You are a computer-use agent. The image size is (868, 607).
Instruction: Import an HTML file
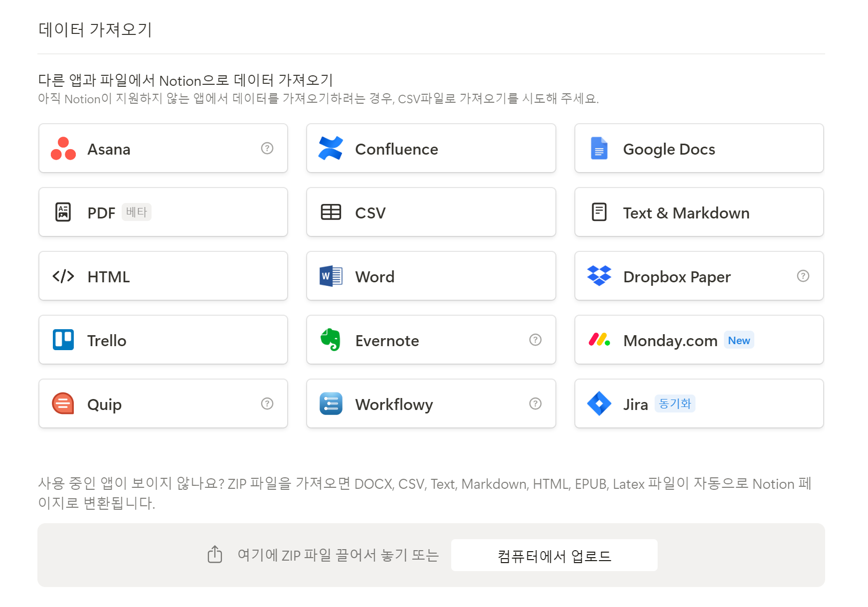pos(163,276)
